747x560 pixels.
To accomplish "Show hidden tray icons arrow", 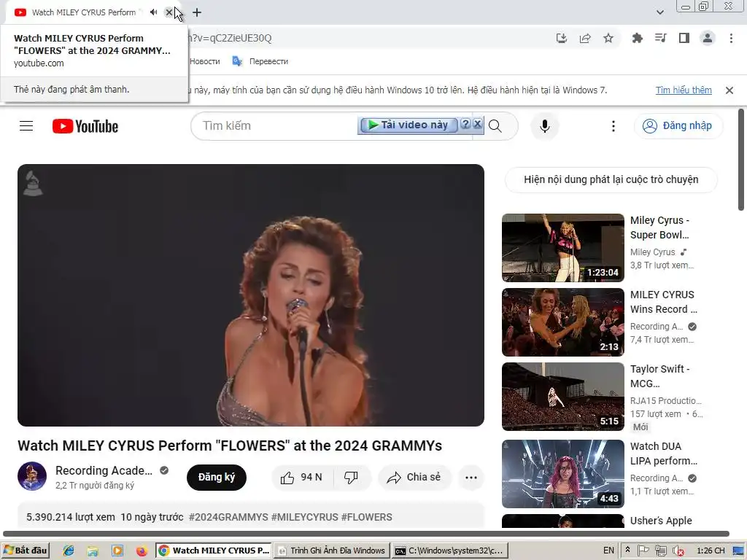I will point(627,550).
